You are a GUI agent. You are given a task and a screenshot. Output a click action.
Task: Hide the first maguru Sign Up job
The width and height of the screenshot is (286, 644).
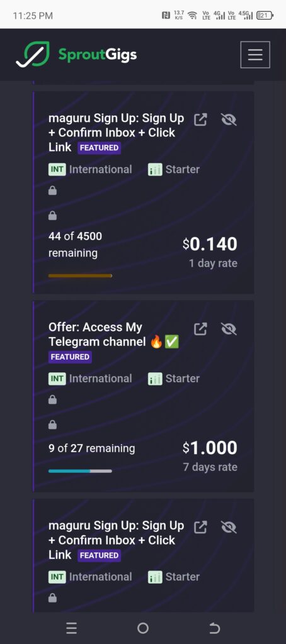tap(229, 120)
